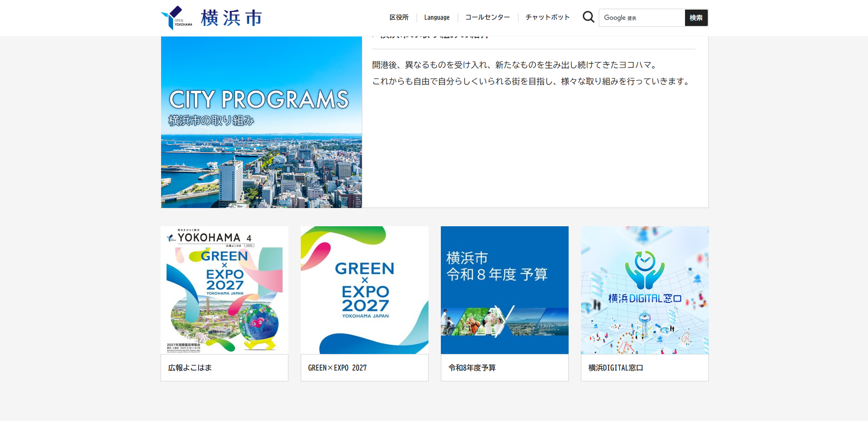Click the 検索 search button
The width and height of the screenshot is (868, 432).
(x=696, y=18)
